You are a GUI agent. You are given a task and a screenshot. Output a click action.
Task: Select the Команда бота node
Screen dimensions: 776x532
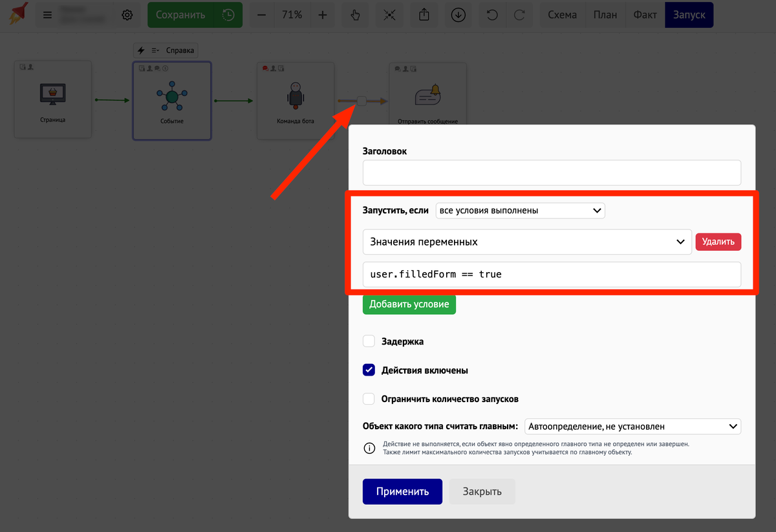click(x=296, y=100)
